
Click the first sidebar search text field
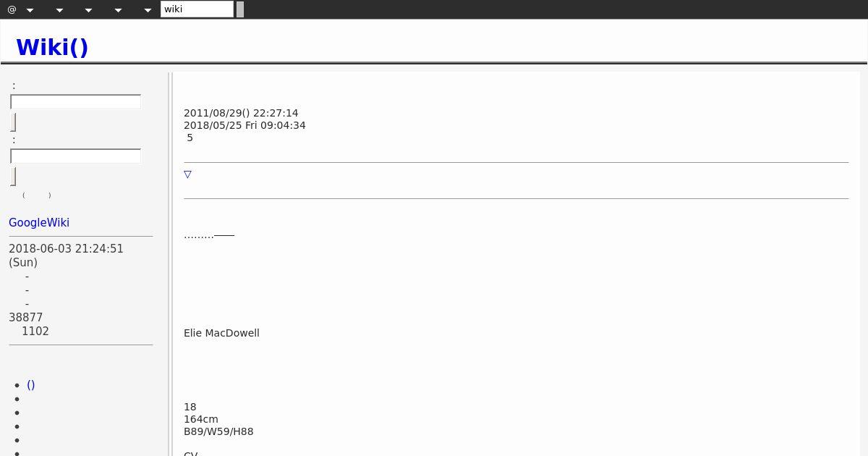tap(75, 102)
